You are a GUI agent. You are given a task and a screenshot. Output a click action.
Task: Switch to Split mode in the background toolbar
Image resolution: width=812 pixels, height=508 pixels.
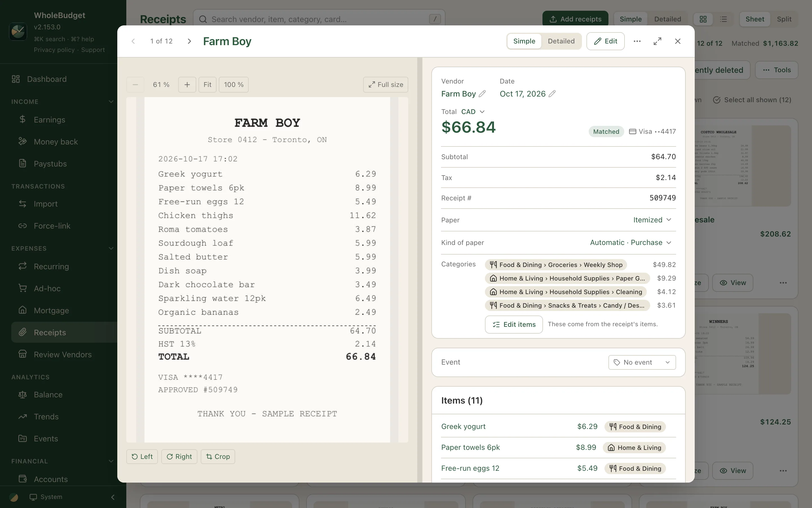(784, 19)
